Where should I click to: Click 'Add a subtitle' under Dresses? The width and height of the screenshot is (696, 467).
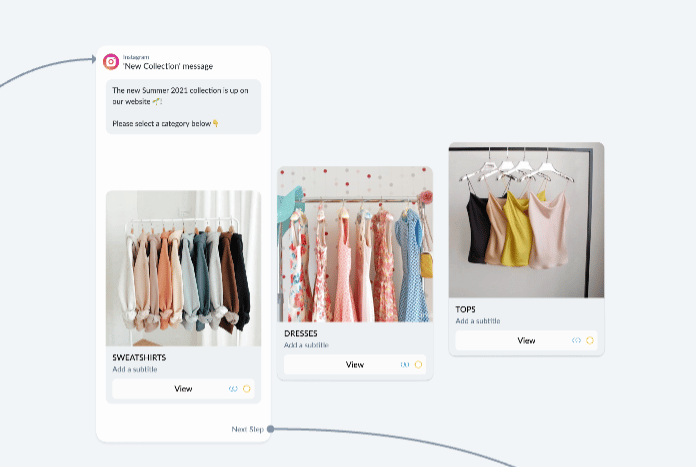coord(306,345)
